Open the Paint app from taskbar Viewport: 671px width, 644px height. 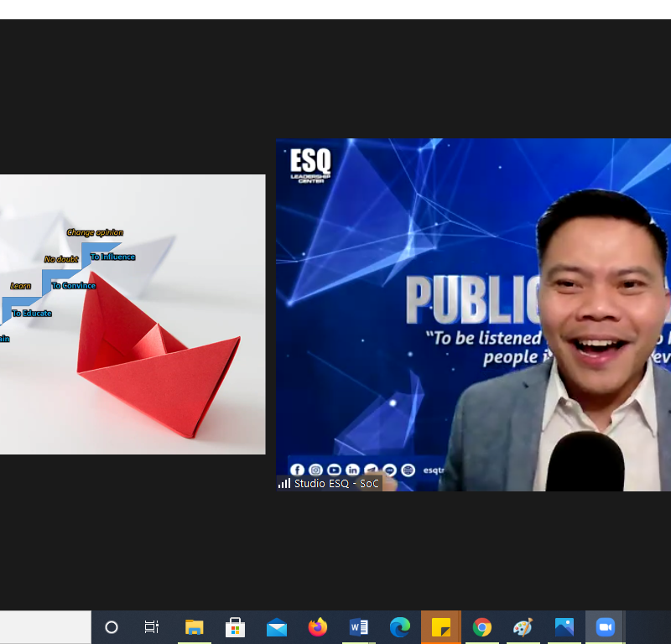click(523, 627)
